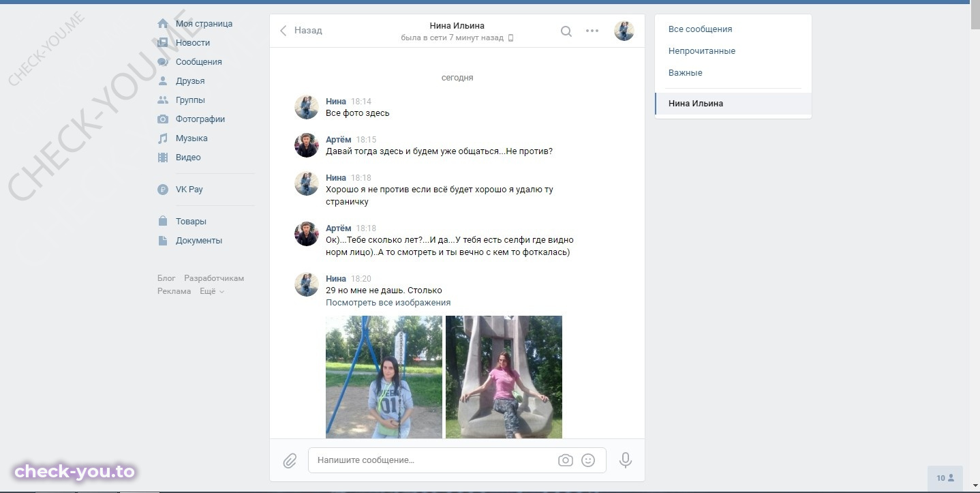Image resolution: width=980 pixels, height=493 pixels.
Task: Click the Фотографии camera icon
Action: (x=163, y=119)
